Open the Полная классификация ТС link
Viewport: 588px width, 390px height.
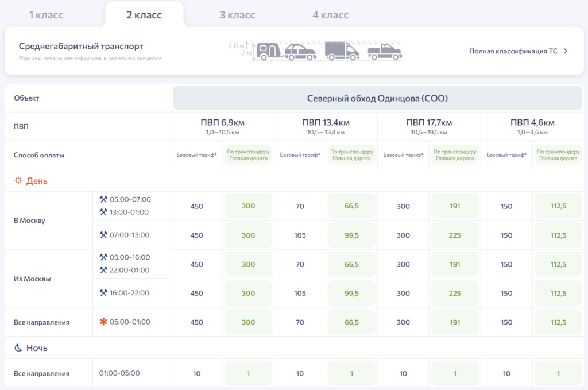tap(513, 51)
